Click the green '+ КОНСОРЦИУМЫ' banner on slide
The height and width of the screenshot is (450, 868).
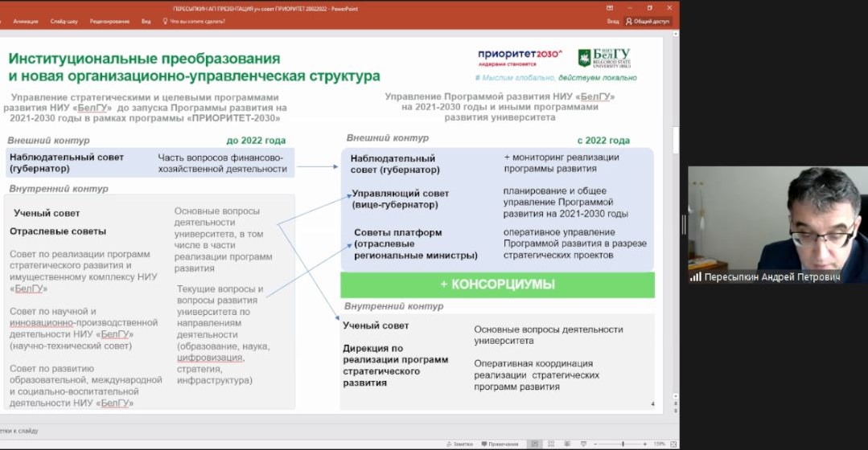(497, 284)
